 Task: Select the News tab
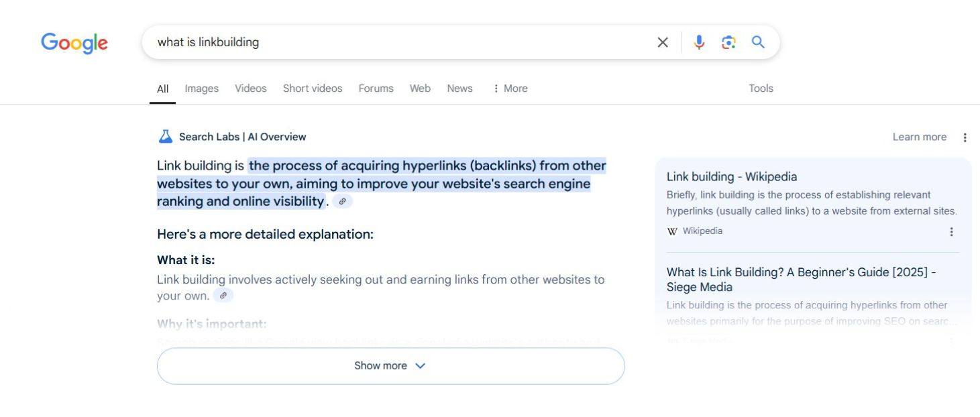coord(459,88)
